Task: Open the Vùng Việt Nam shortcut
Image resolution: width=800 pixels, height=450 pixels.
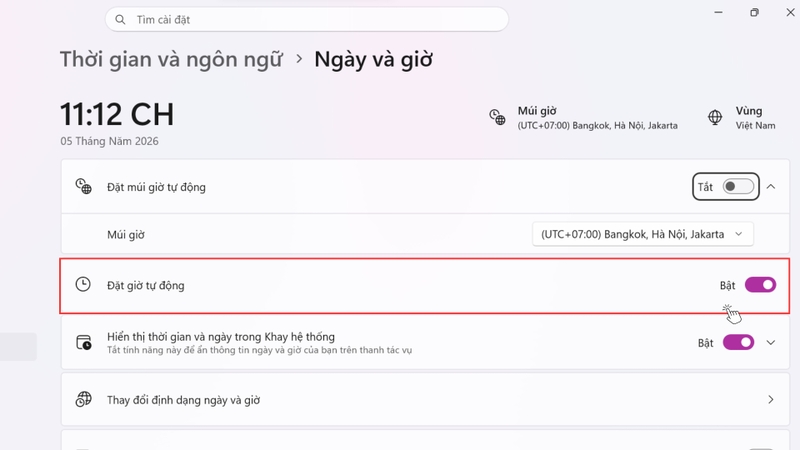Action: [742, 118]
